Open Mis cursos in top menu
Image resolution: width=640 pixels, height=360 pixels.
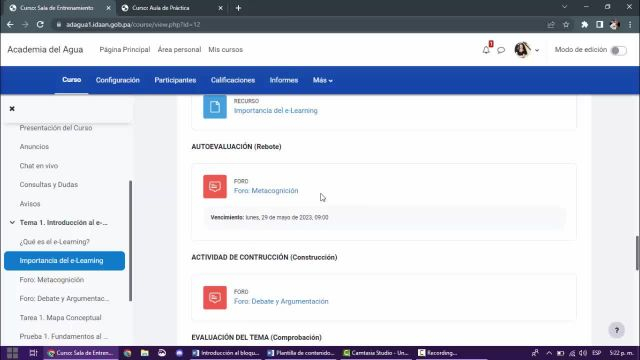point(225,49)
